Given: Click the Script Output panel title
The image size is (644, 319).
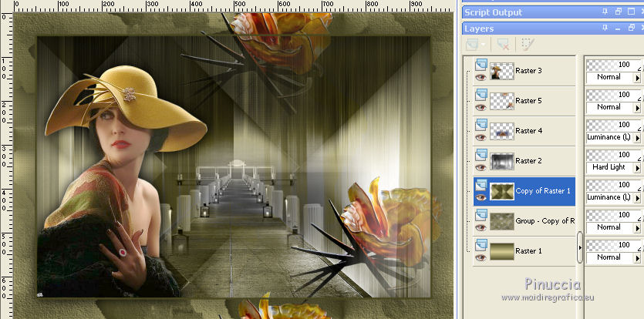Looking at the screenshot, I should pyautogui.click(x=494, y=12).
